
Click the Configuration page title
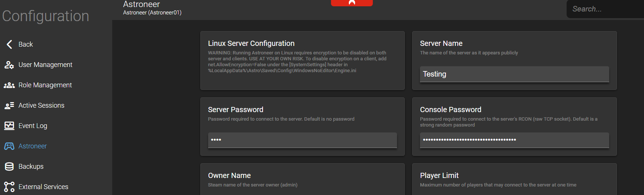click(x=46, y=16)
